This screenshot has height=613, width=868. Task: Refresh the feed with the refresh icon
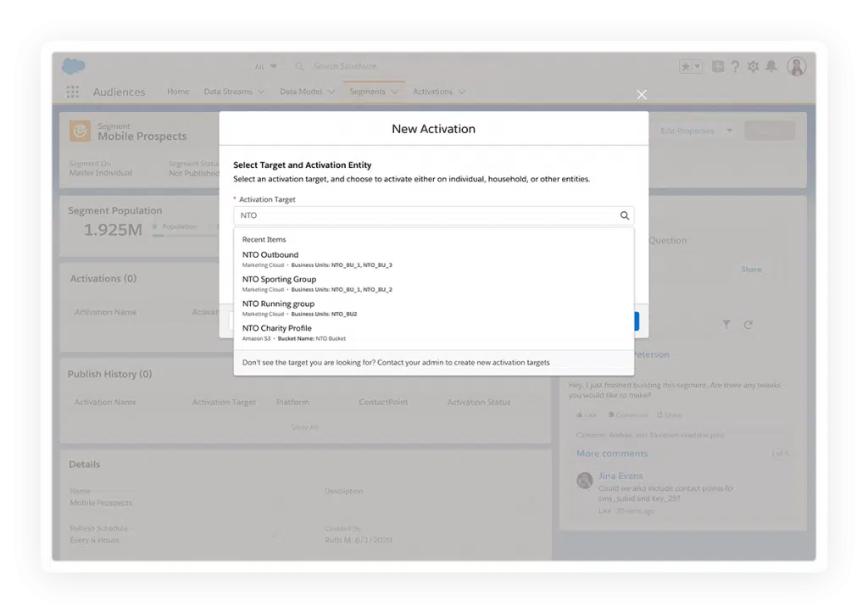[748, 325]
